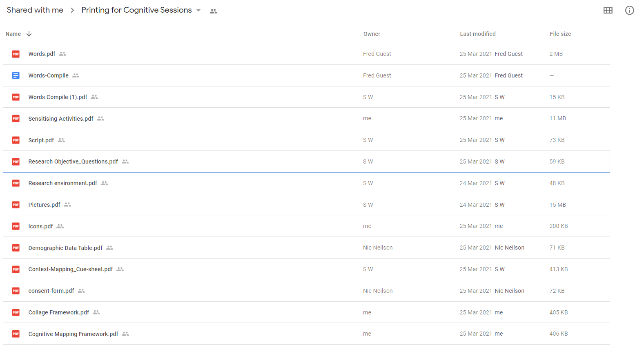Click the PDF icon for consent-form.pdf
Image resolution: width=644 pixels, height=345 pixels.
pos(16,291)
